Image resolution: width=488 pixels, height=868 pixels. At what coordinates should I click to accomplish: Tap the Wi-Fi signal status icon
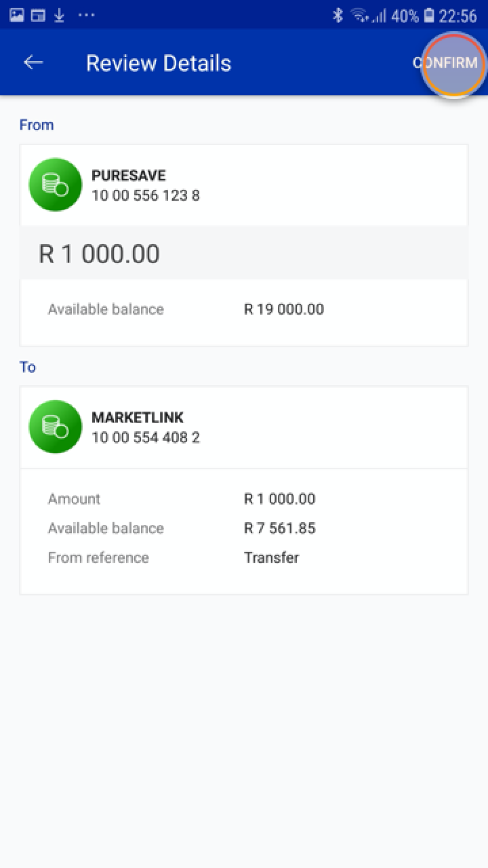tap(359, 16)
